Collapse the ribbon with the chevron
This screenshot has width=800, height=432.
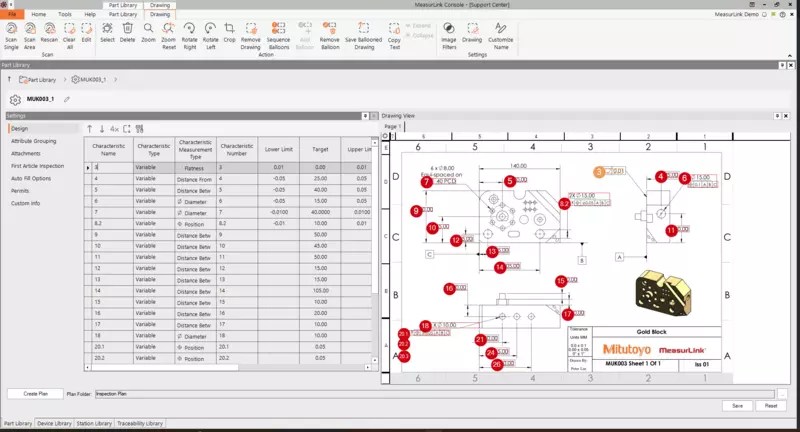click(790, 55)
